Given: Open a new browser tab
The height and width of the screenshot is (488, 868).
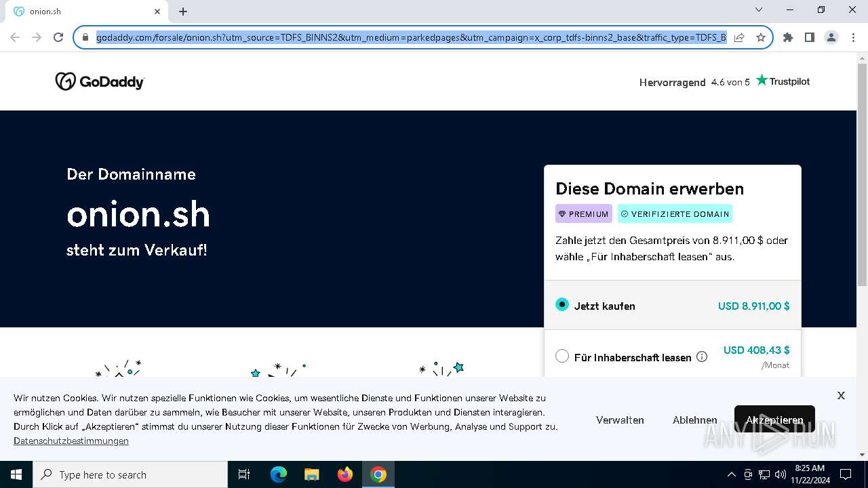Looking at the screenshot, I should [183, 12].
